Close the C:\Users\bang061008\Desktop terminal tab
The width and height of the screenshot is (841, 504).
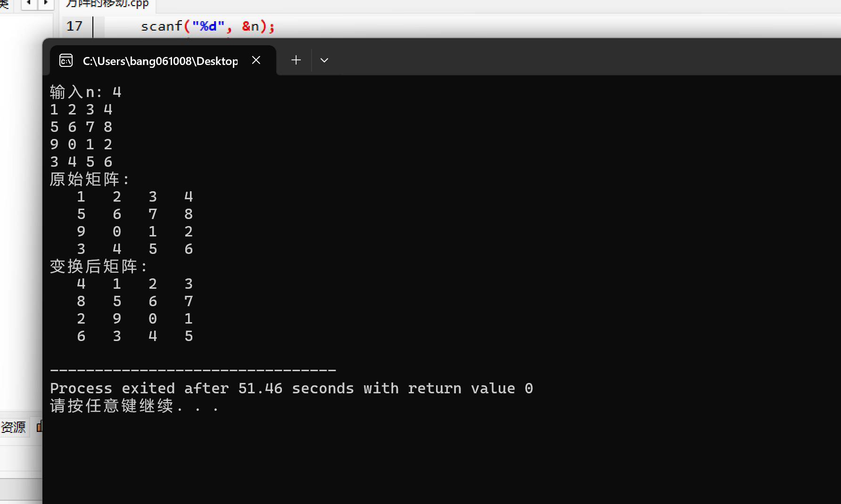pos(256,60)
